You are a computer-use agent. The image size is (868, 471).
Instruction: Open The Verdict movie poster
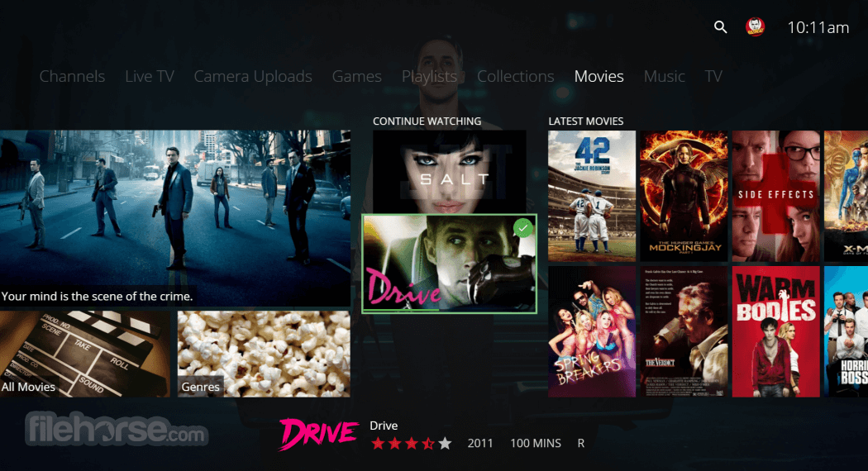684,331
